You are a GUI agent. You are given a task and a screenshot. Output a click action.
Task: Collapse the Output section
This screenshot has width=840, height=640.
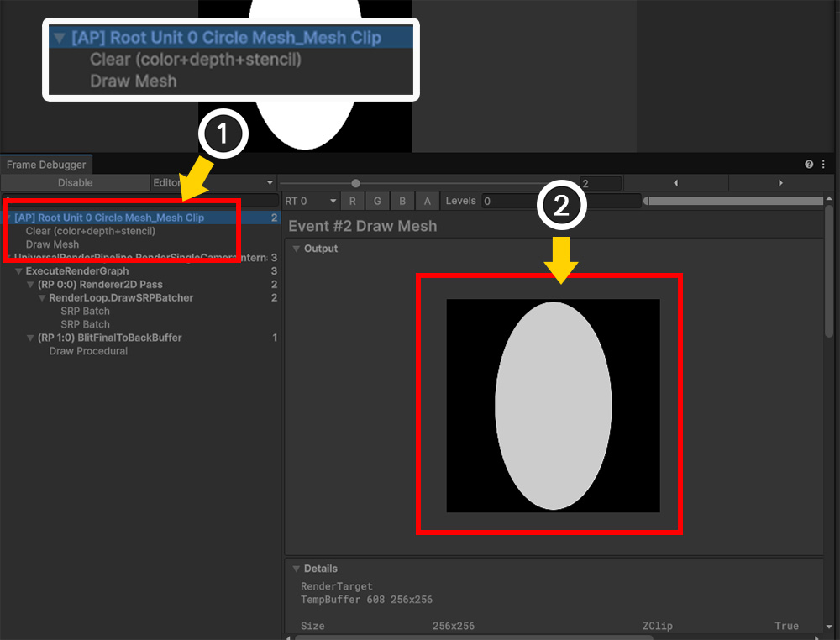297,249
